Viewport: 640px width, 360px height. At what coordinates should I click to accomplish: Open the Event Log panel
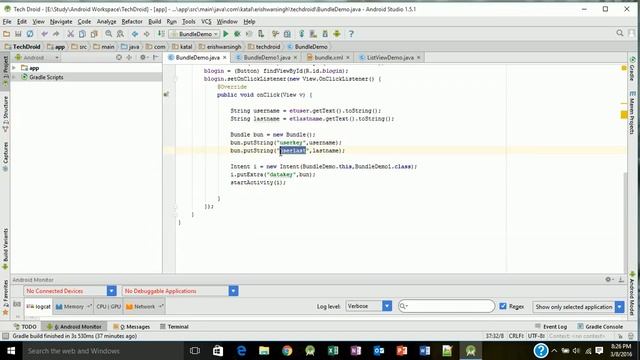pos(551,327)
